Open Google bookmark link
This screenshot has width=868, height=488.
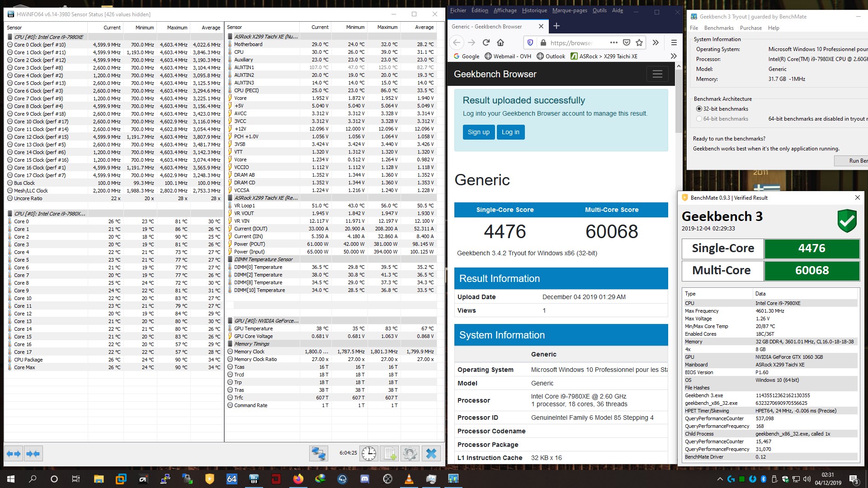click(466, 56)
